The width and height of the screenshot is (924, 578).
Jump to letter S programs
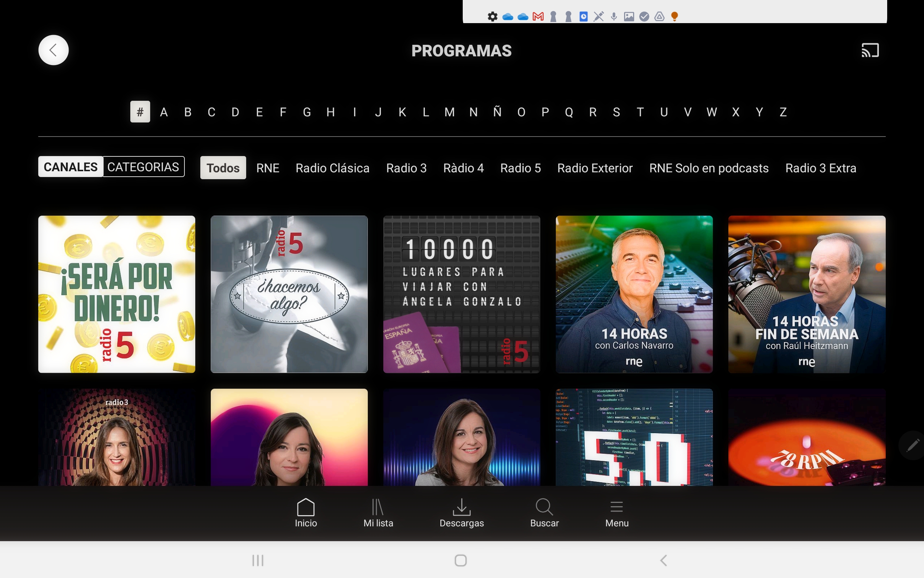point(616,112)
